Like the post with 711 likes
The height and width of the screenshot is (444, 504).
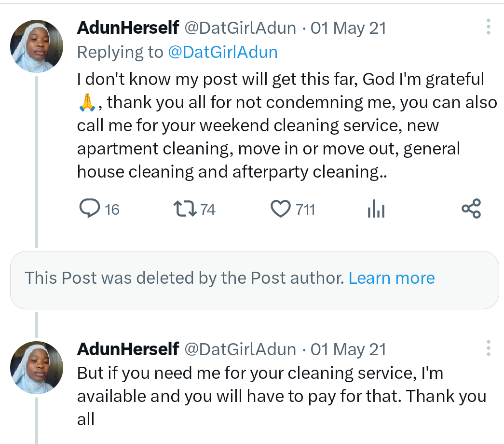click(x=281, y=209)
